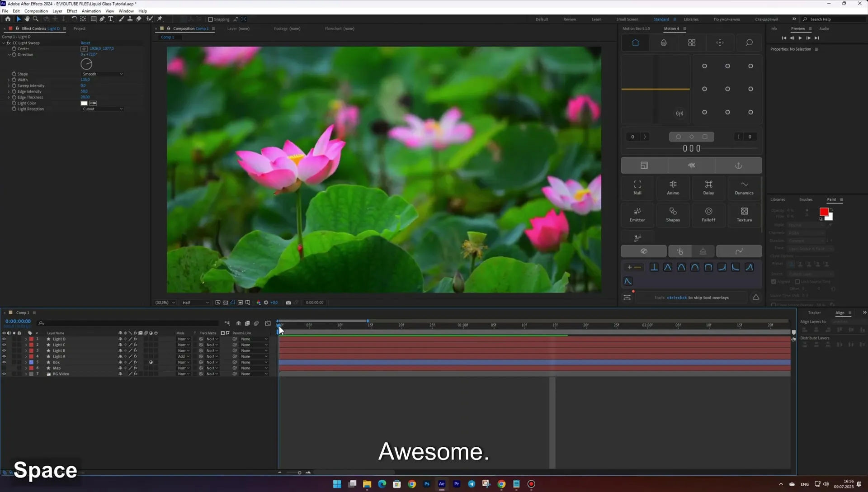Toggle visibility of Light A layer
This screenshot has height=492, width=868.
click(4, 356)
